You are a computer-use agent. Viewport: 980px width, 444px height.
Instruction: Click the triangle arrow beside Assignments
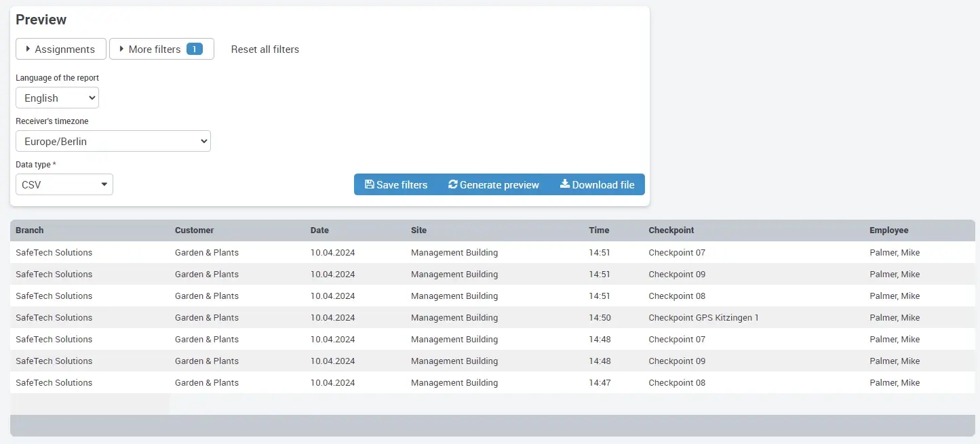pos(28,49)
